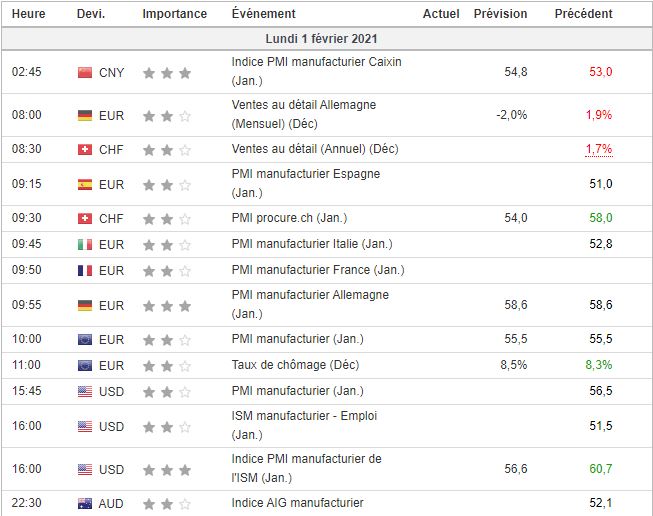The height and width of the screenshot is (516, 653).
Task: Click importance stars for PMI manufacturier Allemagne
Action: (x=166, y=305)
